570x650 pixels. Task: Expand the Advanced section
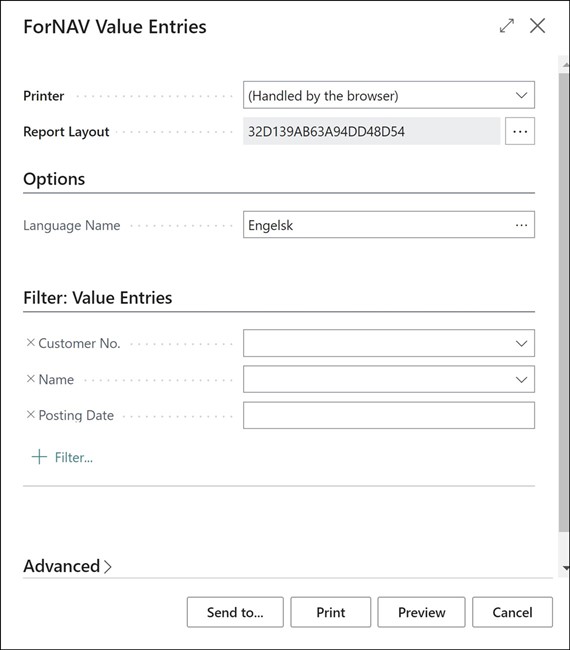tap(68, 566)
